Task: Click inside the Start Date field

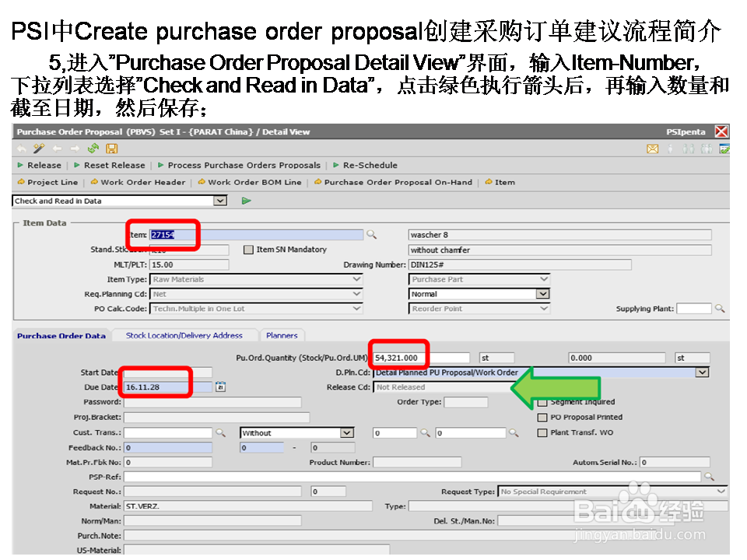Action: coord(167,373)
